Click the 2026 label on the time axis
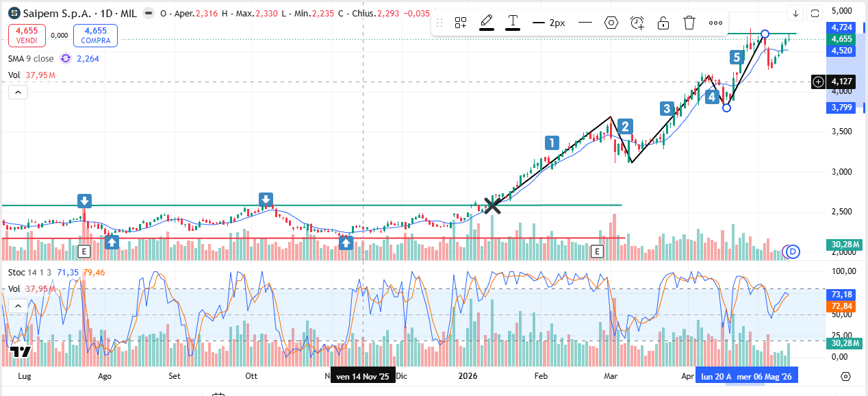 pos(468,376)
